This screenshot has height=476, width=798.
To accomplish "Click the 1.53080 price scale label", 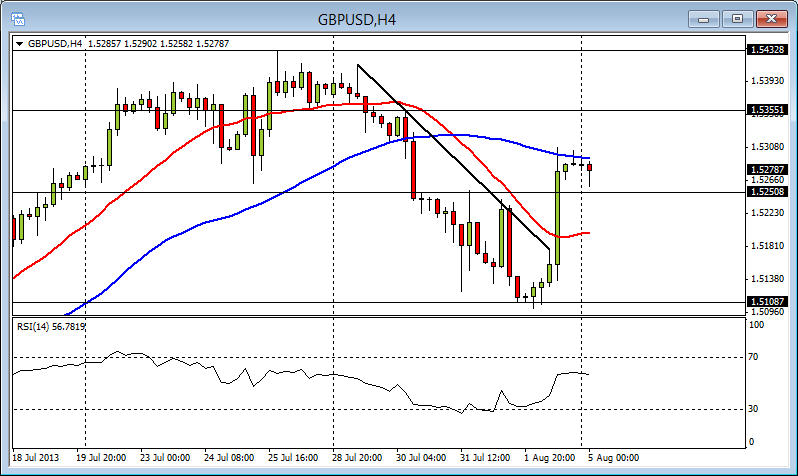I will click(768, 147).
